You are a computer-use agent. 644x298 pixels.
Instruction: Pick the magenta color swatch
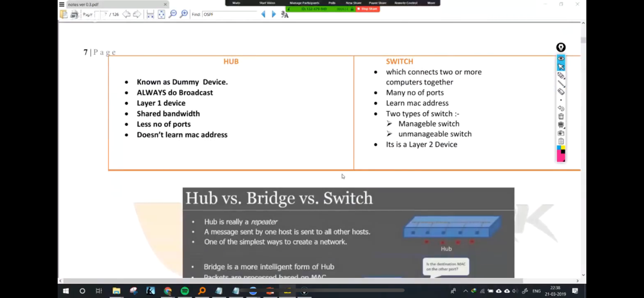click(560, 155)
